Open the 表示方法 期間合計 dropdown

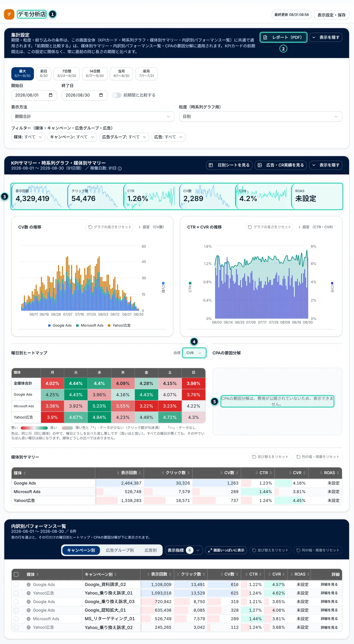[x=93, y=117]
